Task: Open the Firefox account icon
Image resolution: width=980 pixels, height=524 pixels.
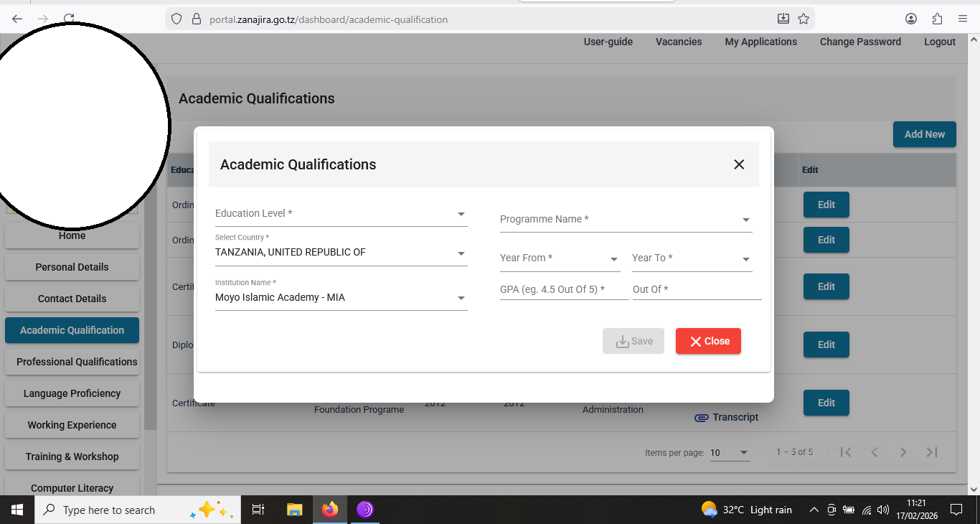Action: pos(911,19)
